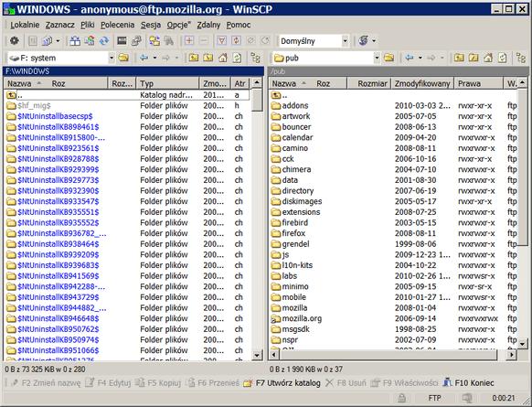Open the local folder browse icon beside F: system
Image resolution: width=532 pixels, height=407 pixels.
pyautogui.click(x=123, y=58)
